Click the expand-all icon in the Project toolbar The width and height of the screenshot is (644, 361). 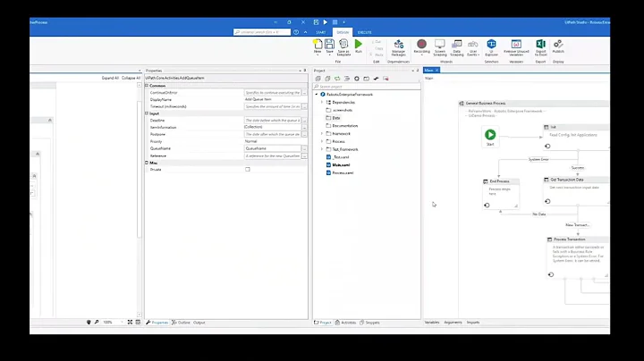tap(318, 79)
